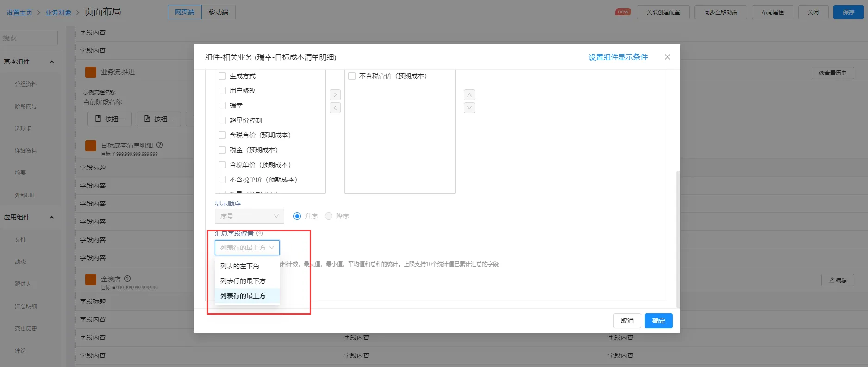Collapse the 基本组件 sidebar section
Image resolution: width=868 pixels, height=367 pixels.
(x=52, y=62)
